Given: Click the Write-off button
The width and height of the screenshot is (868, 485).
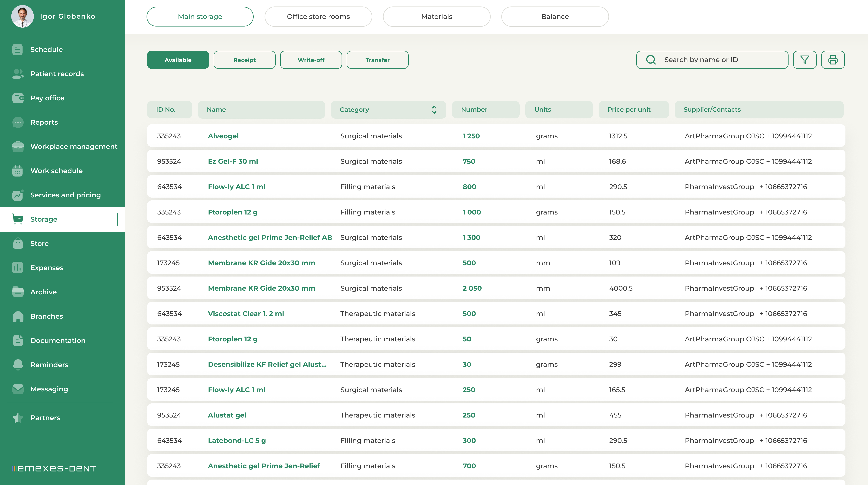Looking at the screenshot, I should point(311,60).
